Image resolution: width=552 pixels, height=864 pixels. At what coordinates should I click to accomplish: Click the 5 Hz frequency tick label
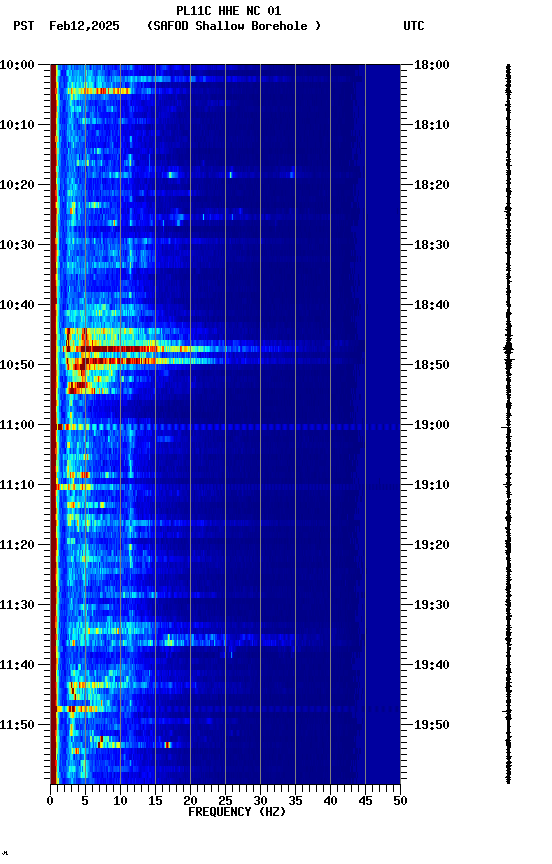click(85, 801)
